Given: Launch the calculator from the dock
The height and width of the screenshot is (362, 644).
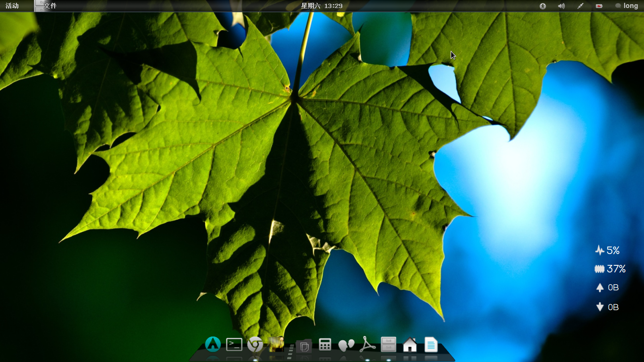Looking at the screenshot, I should click(325, 345).
